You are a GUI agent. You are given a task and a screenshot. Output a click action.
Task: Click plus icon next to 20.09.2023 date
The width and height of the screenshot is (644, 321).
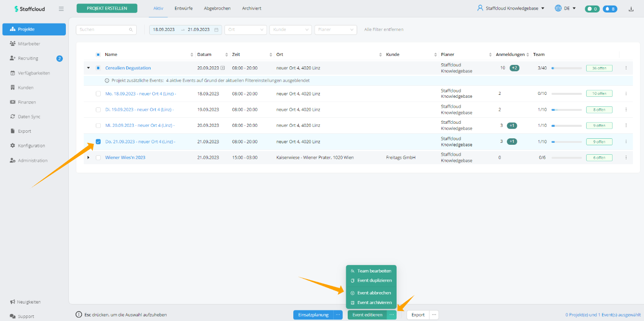click(x=222, y=68)
